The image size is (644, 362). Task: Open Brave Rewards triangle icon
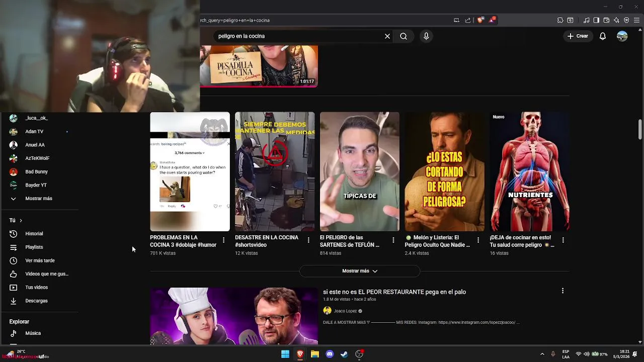click(x=492, y=20)
